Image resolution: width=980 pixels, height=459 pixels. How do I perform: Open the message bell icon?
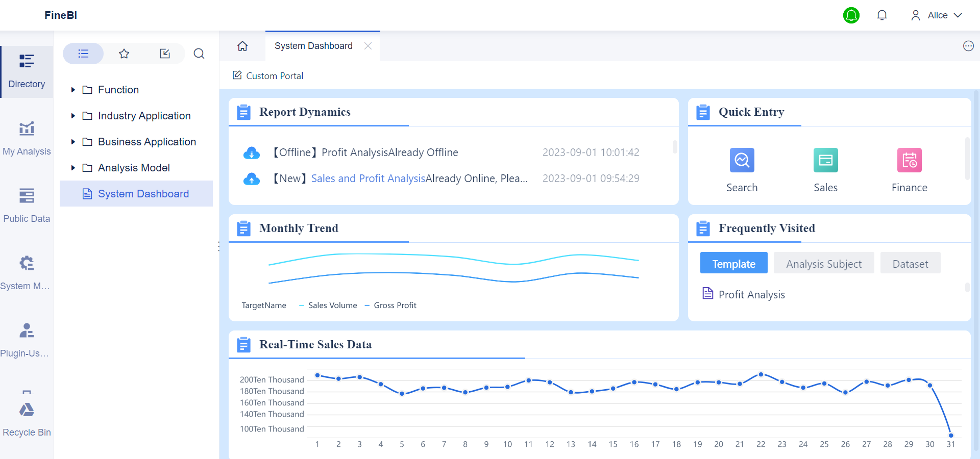[x=882, y=15]
